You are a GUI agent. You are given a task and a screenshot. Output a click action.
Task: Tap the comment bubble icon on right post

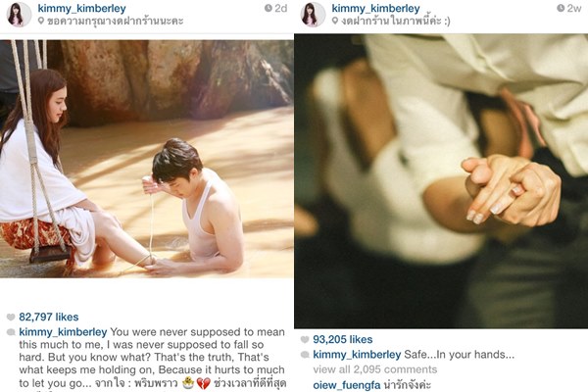coord(305,355)
